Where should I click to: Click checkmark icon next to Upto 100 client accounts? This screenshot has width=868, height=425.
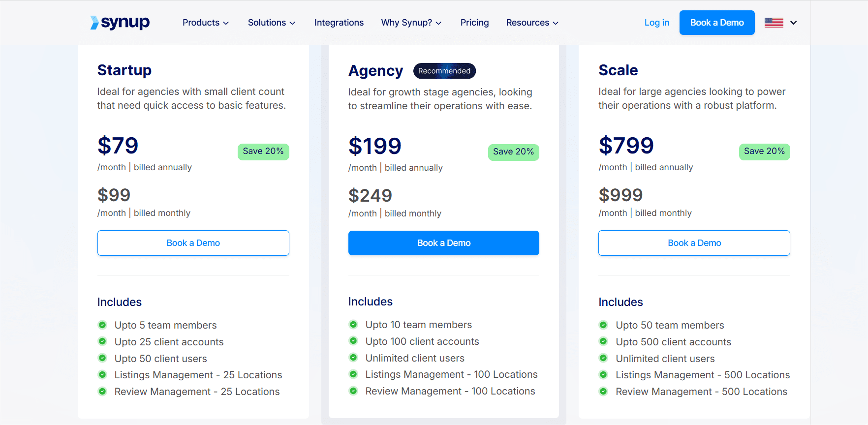point(353,341)
